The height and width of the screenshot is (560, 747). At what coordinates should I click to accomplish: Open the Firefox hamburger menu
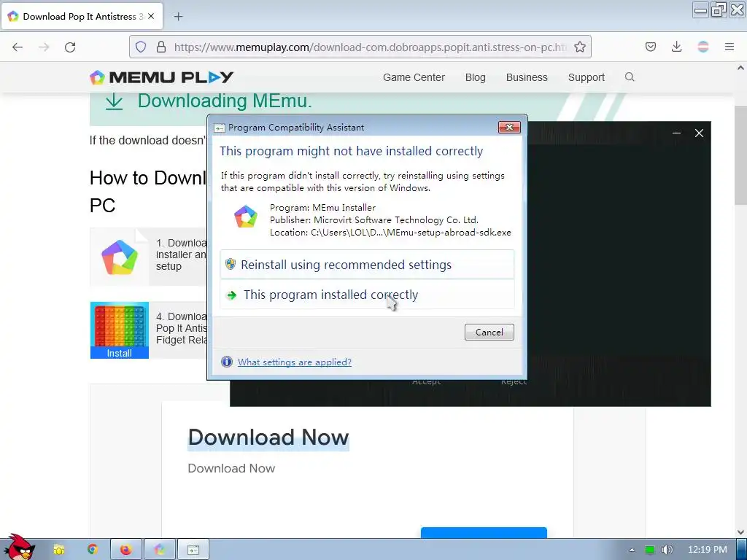(x=729, y=47)
